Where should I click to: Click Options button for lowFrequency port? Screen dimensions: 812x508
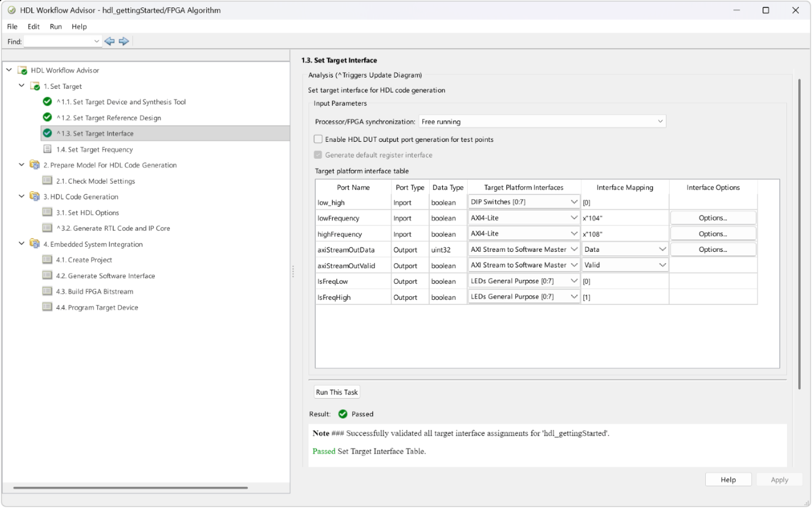click(x=713, y=218)
